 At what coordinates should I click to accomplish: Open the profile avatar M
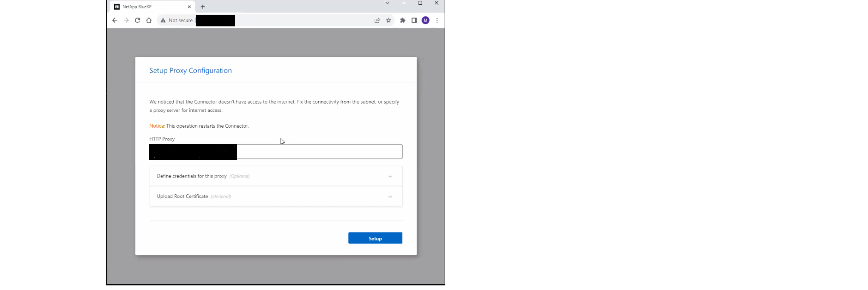point(425,20)
